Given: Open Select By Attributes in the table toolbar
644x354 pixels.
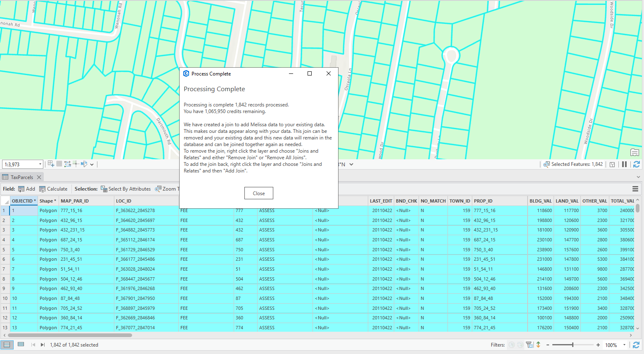Looking at the screenshot, I should pos(126,189).
